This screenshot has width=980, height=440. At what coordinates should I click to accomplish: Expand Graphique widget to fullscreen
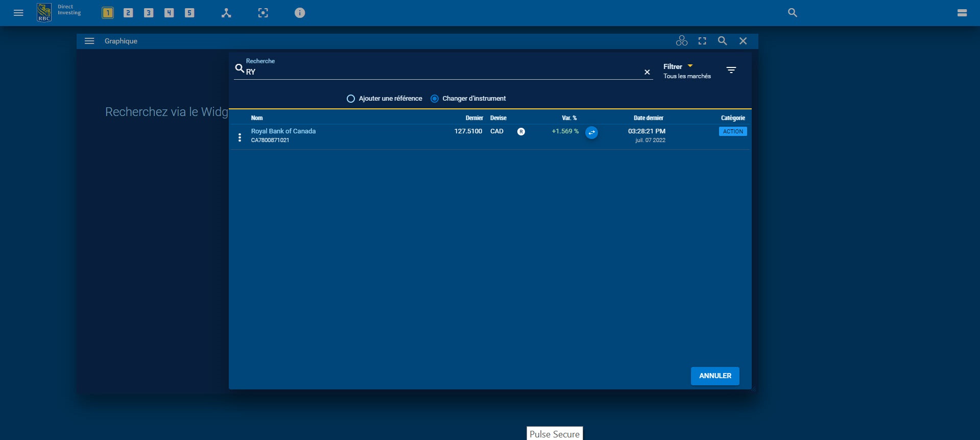point(702,41)
